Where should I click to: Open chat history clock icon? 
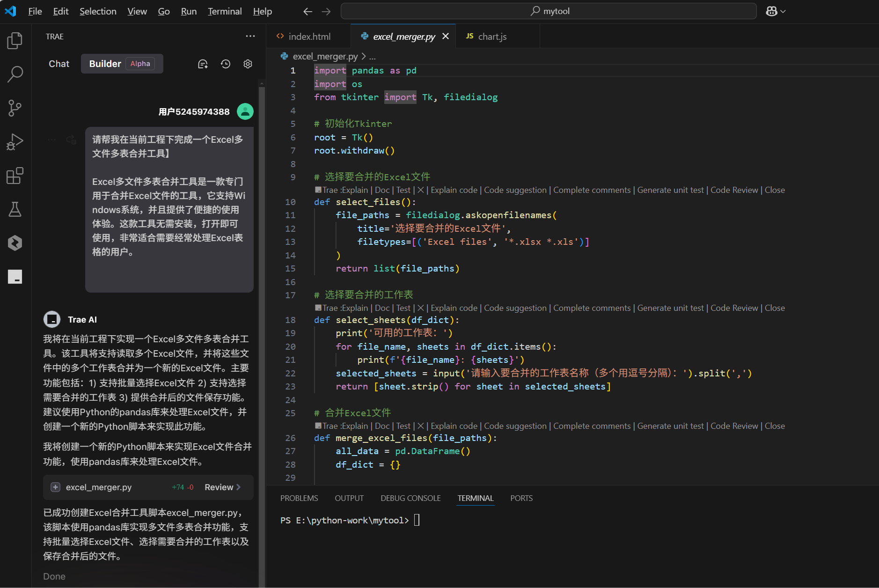click(x=226, y=64)
